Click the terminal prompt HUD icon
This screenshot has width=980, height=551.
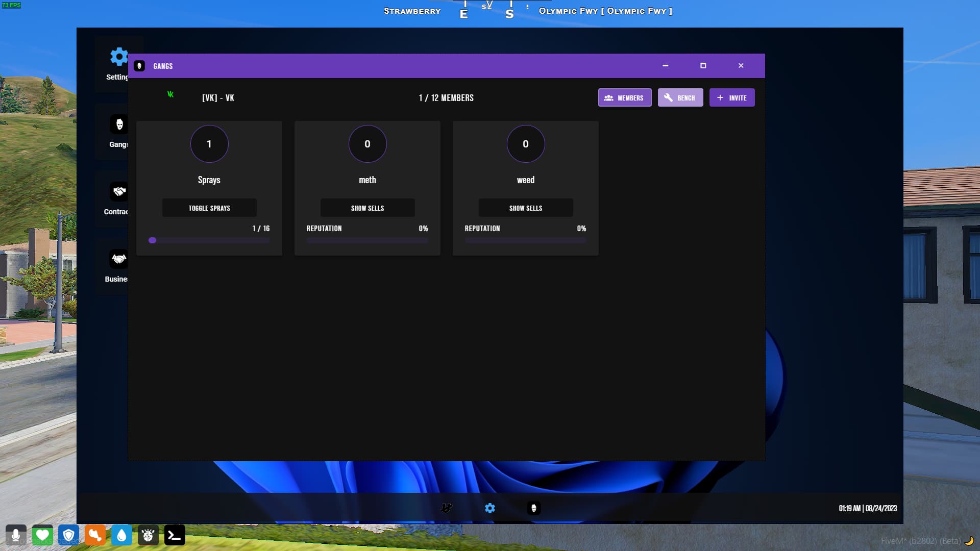[x=175, y=535]
